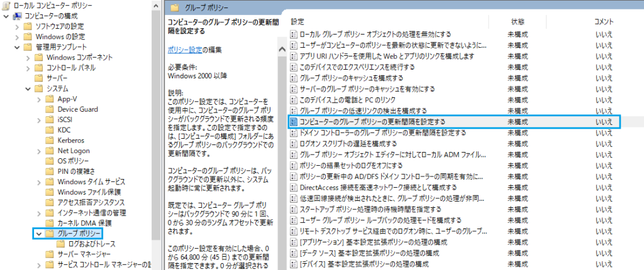The width and height of the screenshot is (644, 270).
Task: Collapse the コンピューターの構成 node
Action: [x=6, y=16]
